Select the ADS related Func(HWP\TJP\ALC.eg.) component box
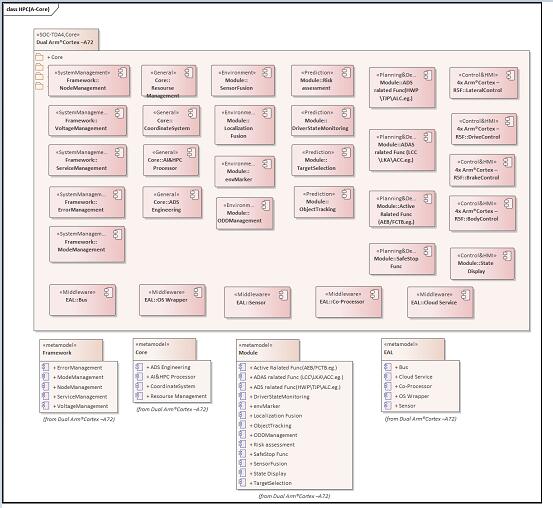The image size is (553, 508). pos(402,87)
